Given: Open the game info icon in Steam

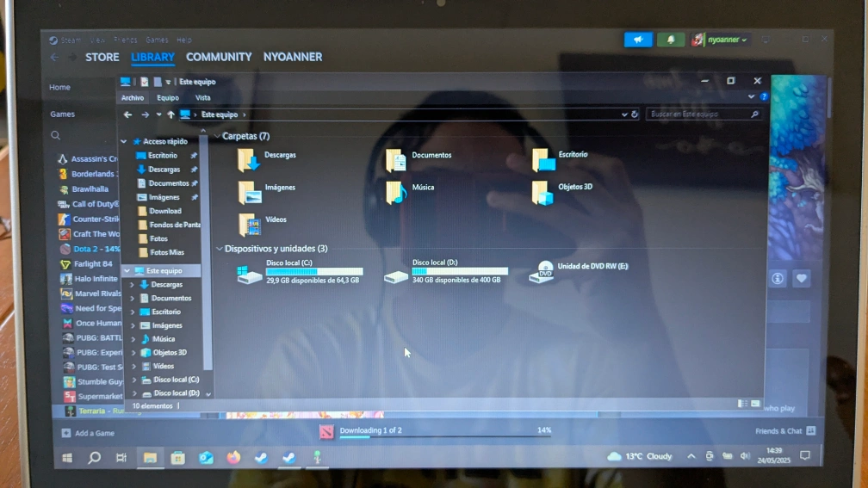Looking at the screenshot, I should 778,278.
